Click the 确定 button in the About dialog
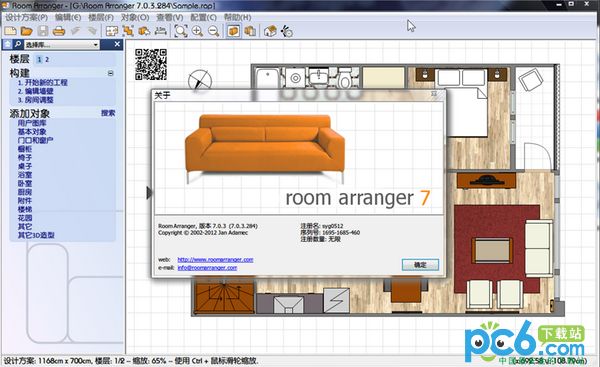This screenshot has width=600, height=367. point(420,265)
